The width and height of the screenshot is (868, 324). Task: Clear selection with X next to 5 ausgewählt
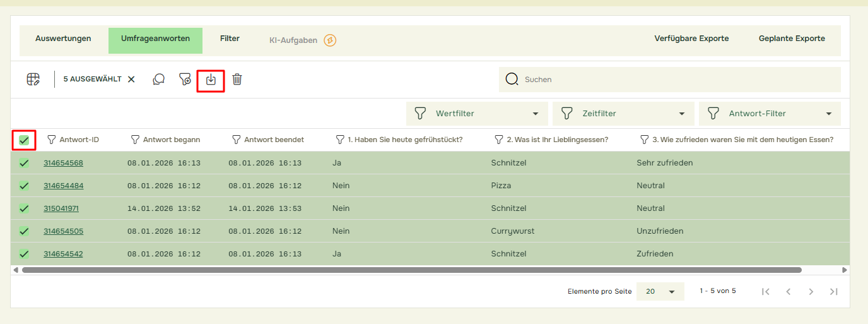click(x=131, y=80)
